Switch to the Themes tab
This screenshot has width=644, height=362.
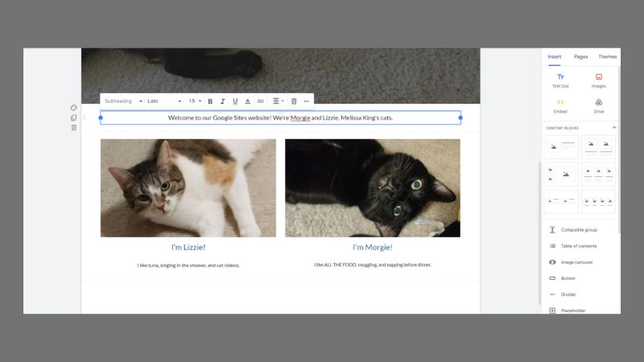(x=608, y=56)
